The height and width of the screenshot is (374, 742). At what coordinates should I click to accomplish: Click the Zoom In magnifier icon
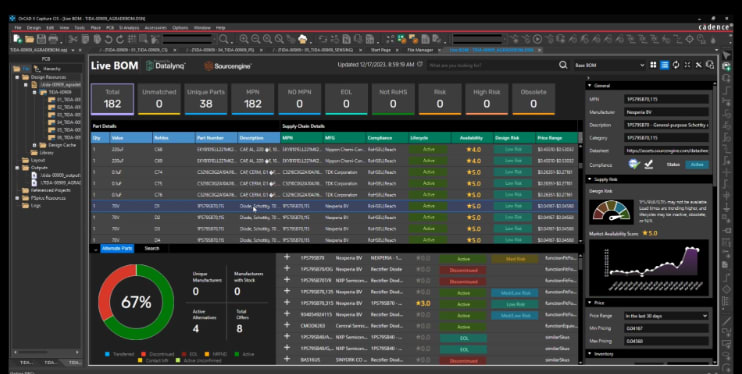coord(244,39)
